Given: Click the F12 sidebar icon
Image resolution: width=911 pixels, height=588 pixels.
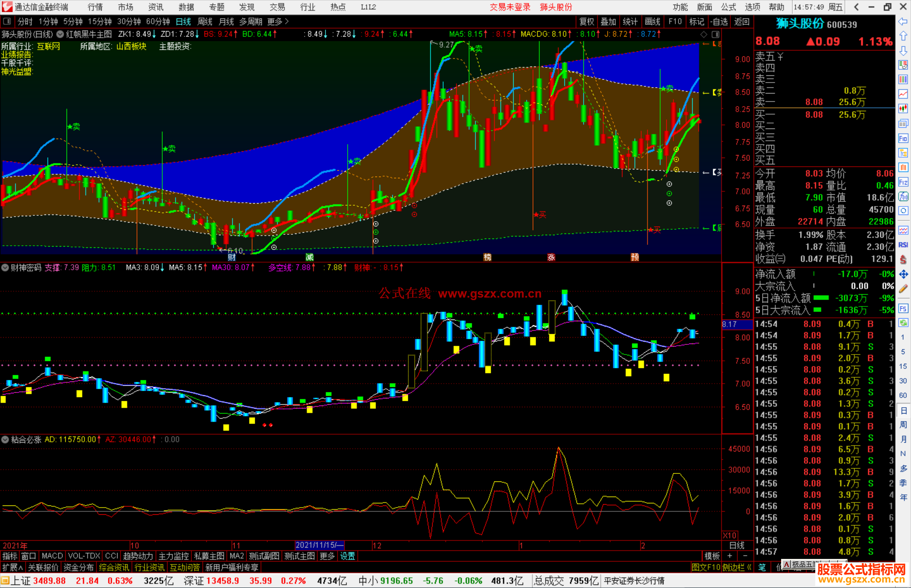Looking at the screenshot, I should click(x=903, y=182).
